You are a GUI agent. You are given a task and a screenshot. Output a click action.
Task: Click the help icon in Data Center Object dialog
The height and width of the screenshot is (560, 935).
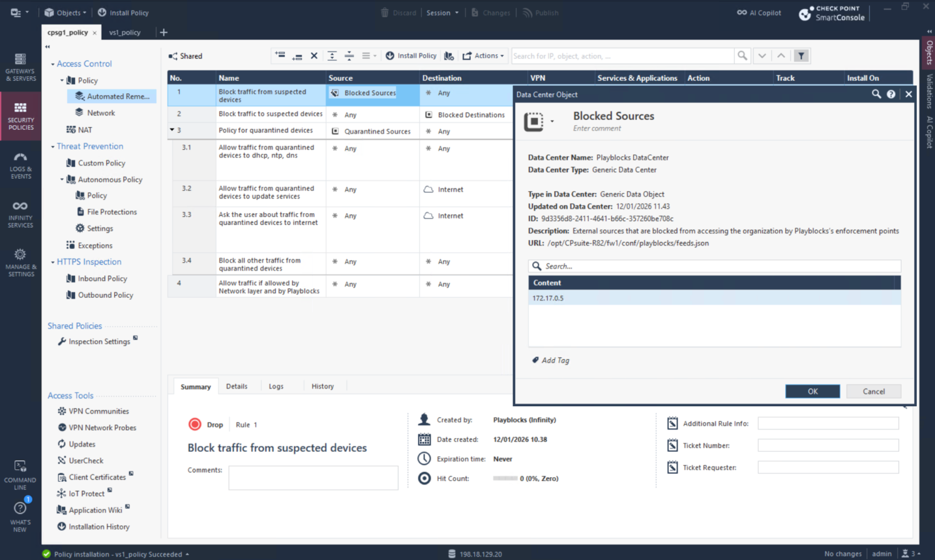click(x=891, y=95)
